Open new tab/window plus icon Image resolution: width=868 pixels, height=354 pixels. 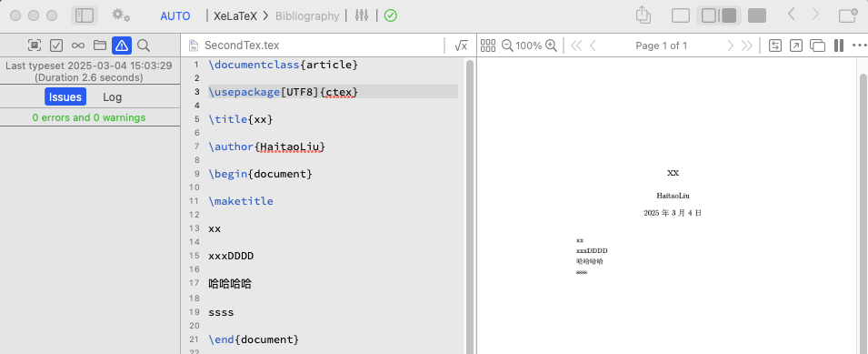pos(848,15)
